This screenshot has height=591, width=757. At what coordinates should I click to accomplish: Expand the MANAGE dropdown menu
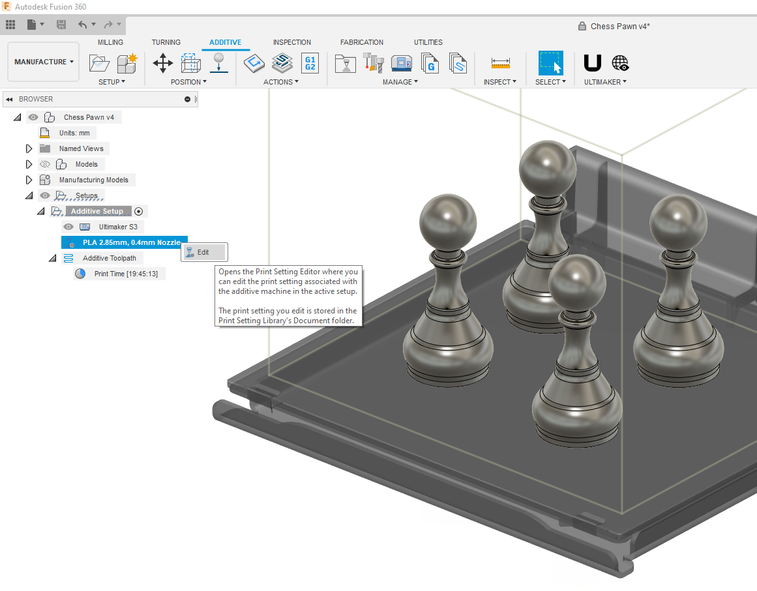400,82
